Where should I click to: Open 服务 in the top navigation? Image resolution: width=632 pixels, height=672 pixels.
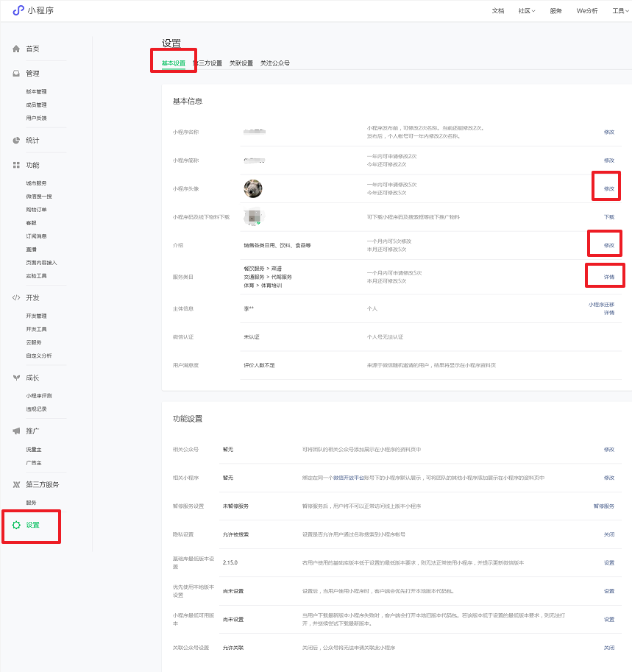tap(555, 11)
